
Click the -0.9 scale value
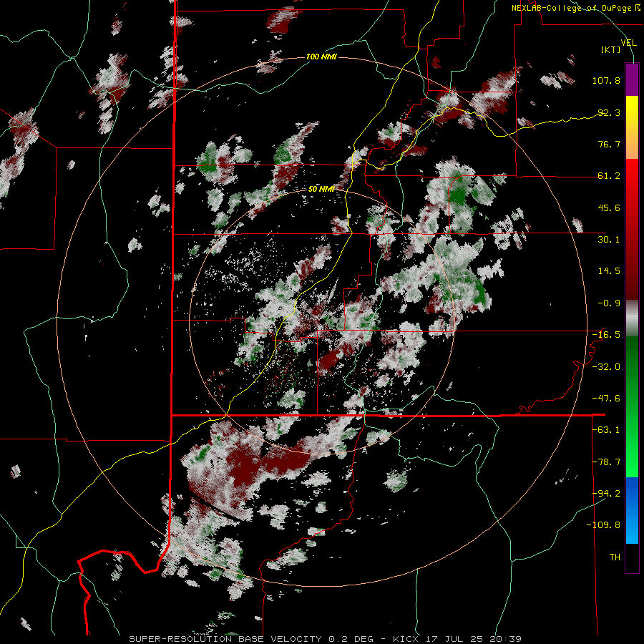[609, 303]
